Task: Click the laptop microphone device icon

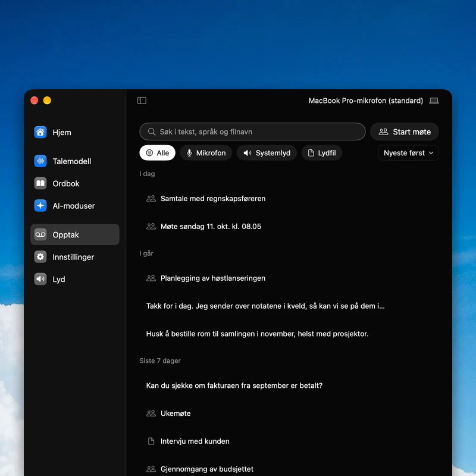Action: [434, 101]
